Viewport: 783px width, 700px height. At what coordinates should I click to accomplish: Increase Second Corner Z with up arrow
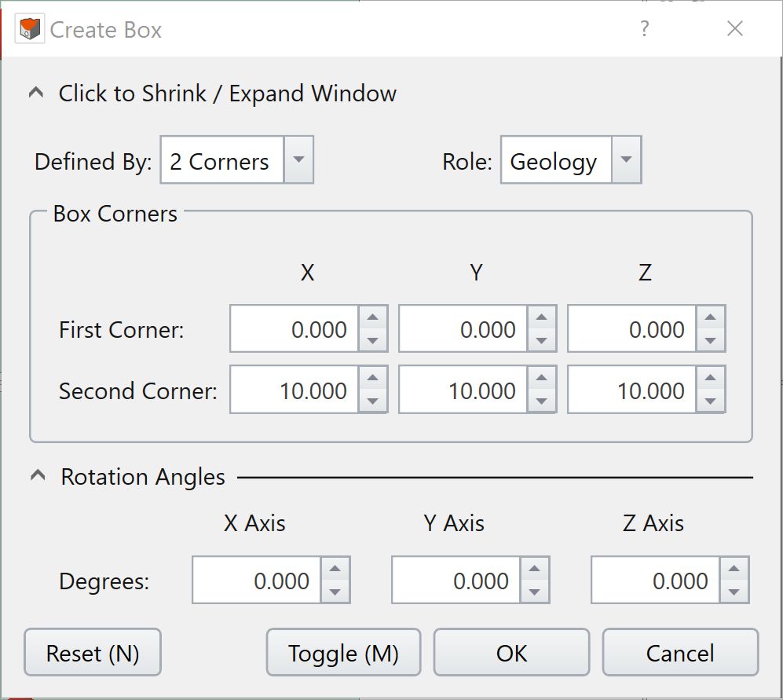(710, 378)
